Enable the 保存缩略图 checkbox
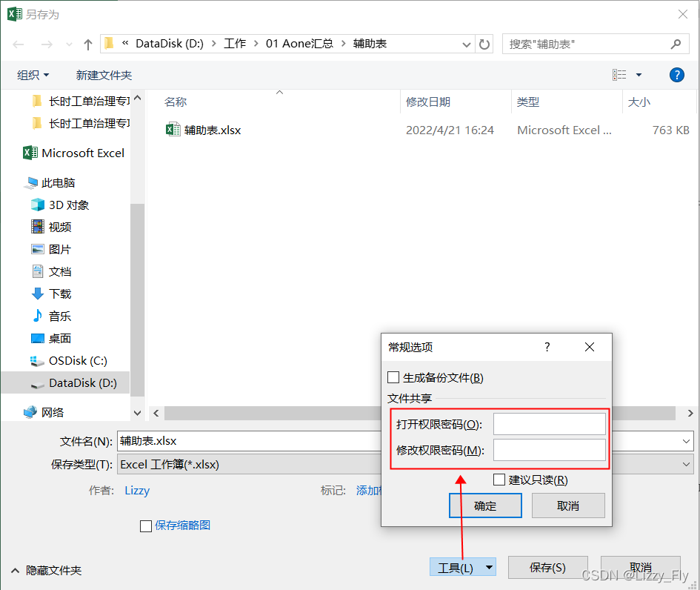This screenshot has height=590, width=700. [145, 526]
